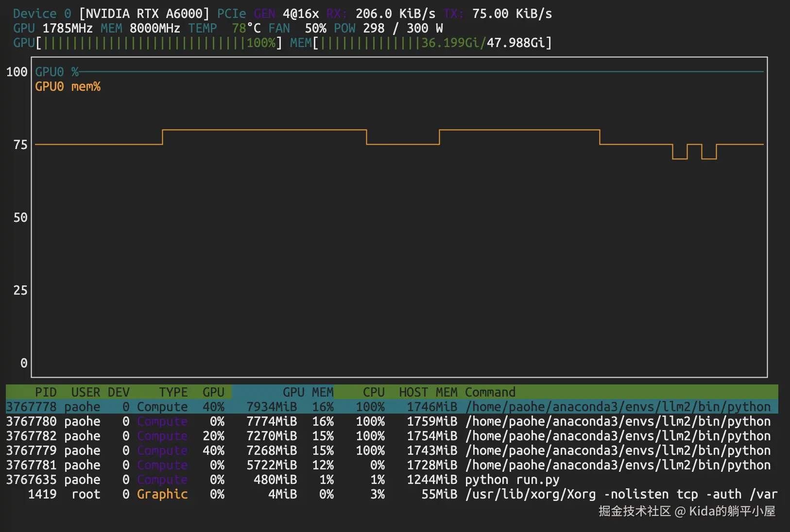790x532 pixels.
Task: Click the "1759MiB" host memory cell
Action: 432,421
